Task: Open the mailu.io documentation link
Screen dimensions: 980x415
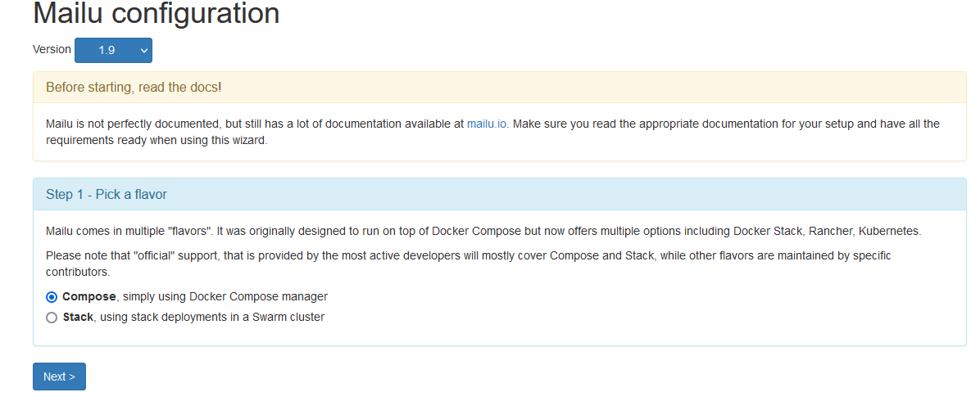Action: (x=487, y=124)
